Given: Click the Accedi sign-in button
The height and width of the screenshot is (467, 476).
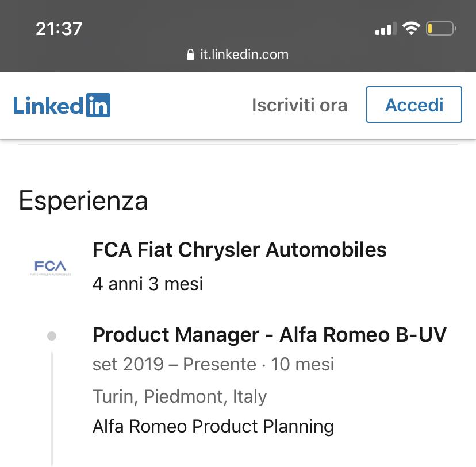Looking at the screenshot, I should 414,105.
